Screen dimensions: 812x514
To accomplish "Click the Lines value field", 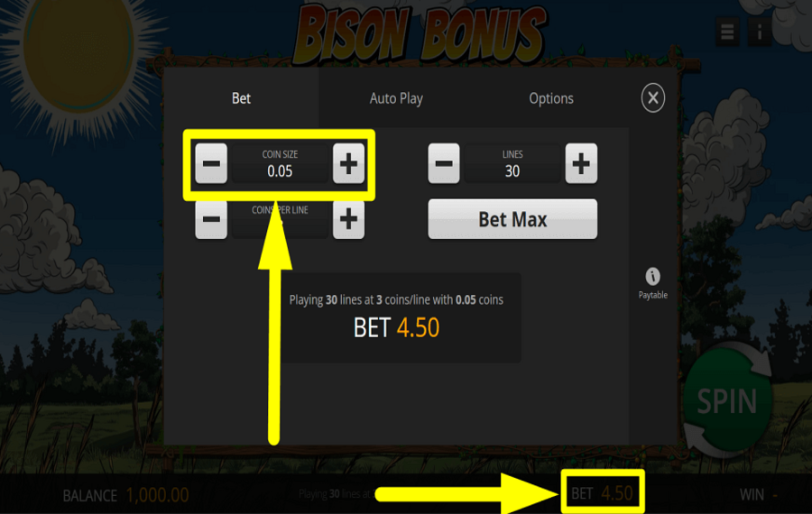I will (x=512, y=163).
